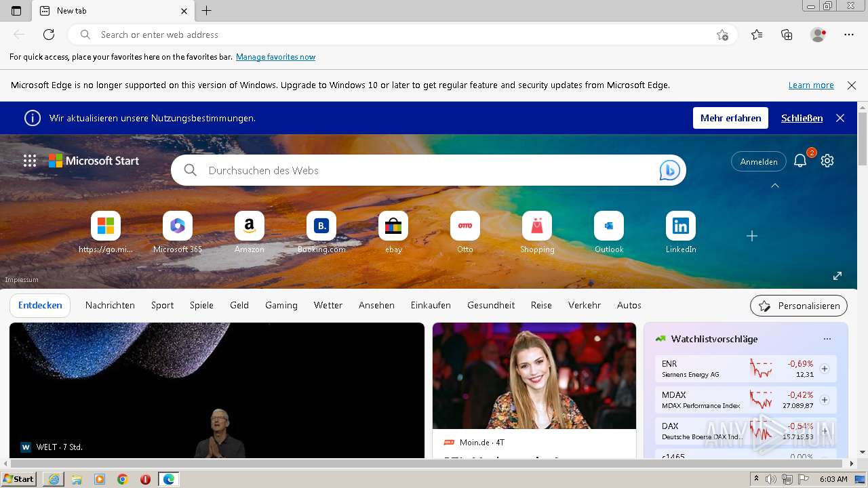This screenshot has width=868, height=488.
Task: Open the Amazon quick link
Action: coord(250,232)
